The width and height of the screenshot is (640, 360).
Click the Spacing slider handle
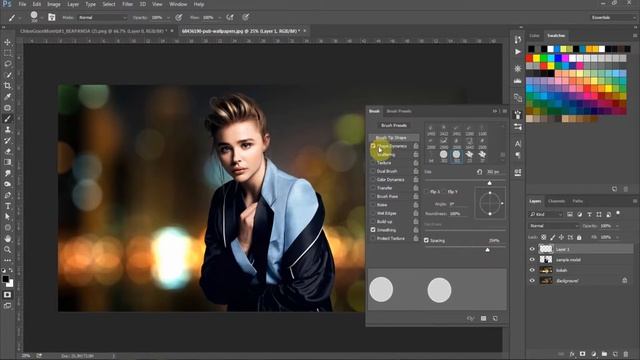[x=487, y=249]
